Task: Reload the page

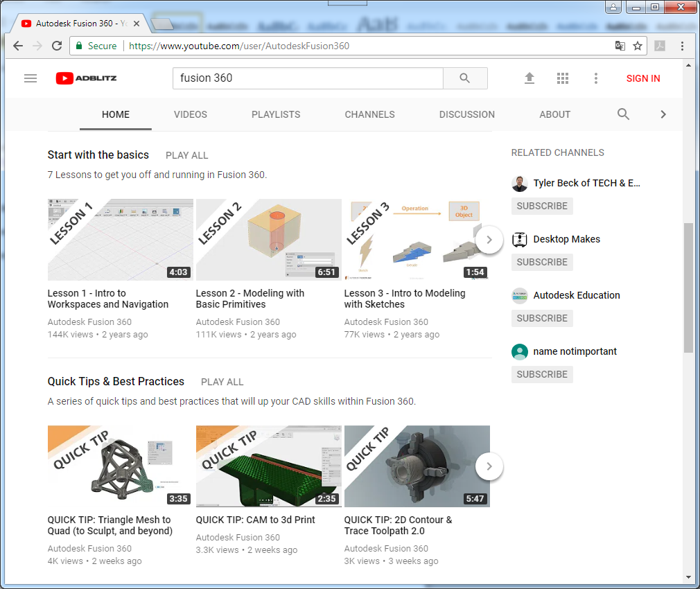Action: 57,46
